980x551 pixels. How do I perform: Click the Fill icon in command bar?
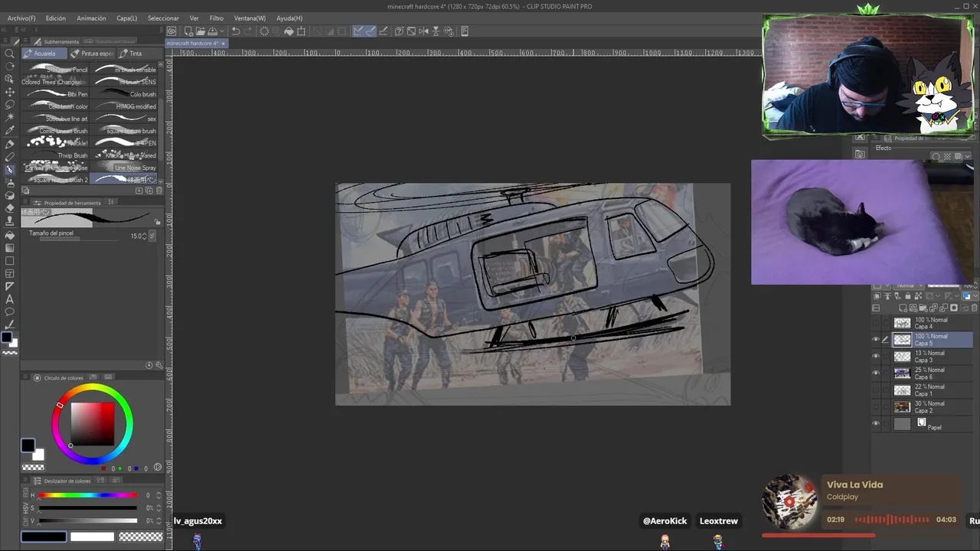click(x=289, y=31)
